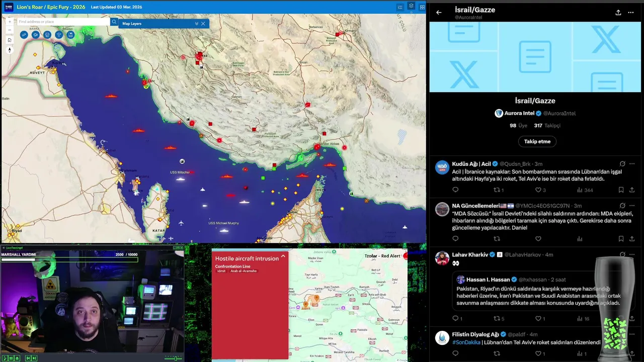Bookmark the NA Güncellemeleri tweet
Viewport: 644px width, 362px height.
(621, 239)
